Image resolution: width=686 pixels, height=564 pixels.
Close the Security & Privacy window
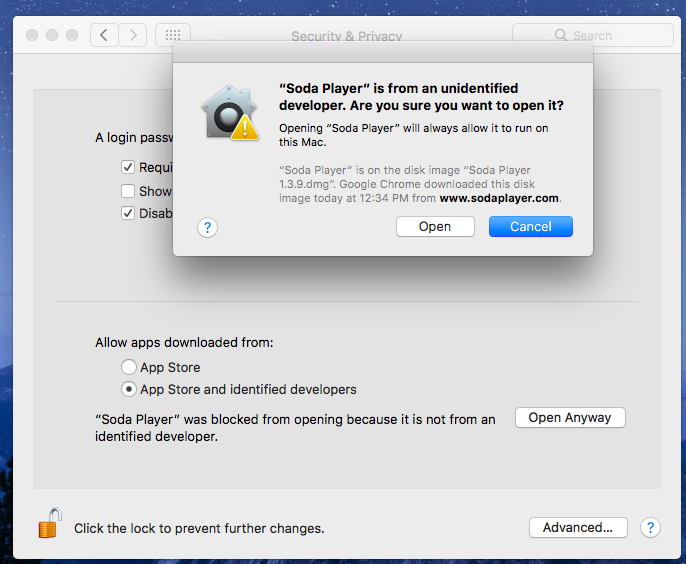pos(32,35)
